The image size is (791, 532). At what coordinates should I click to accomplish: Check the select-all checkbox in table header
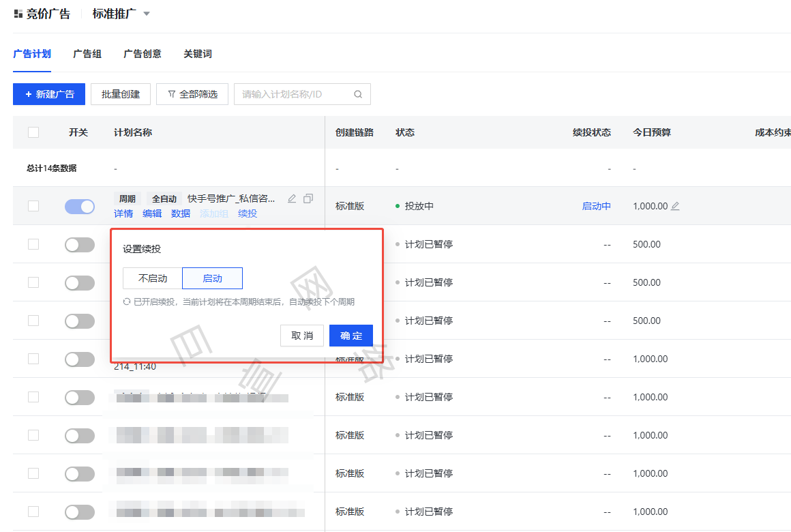[33, 132]
